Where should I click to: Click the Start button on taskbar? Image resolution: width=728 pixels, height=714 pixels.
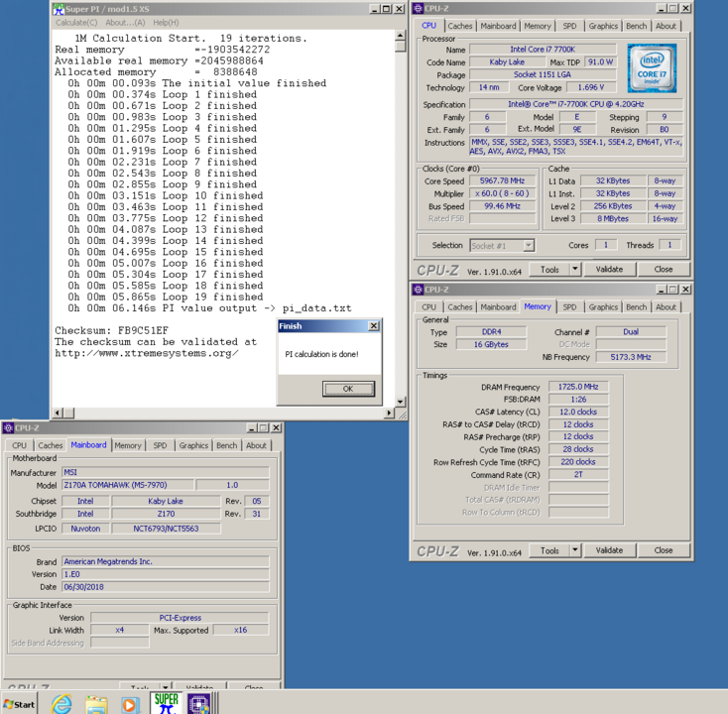click(x=19, y=704)
